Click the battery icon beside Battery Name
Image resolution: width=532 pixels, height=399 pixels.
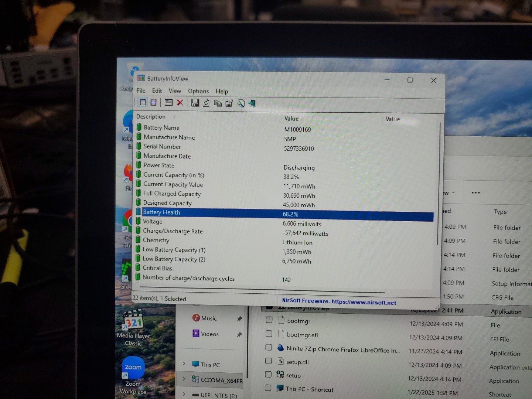point(139,127)
